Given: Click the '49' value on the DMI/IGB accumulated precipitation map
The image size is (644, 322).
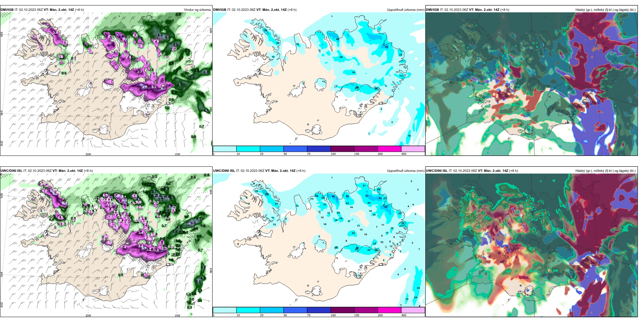Looking at the screenshot, I should [338, 39].
